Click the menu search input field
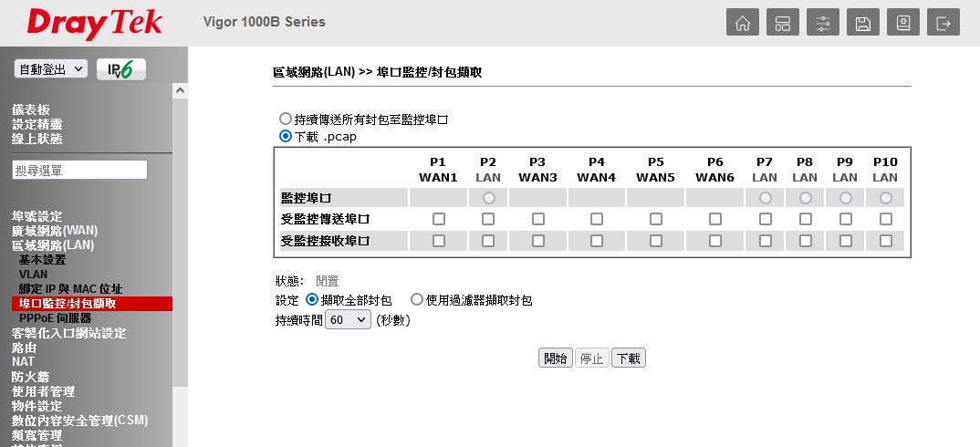This screenshot has height=447, width=980. point(79,170)
